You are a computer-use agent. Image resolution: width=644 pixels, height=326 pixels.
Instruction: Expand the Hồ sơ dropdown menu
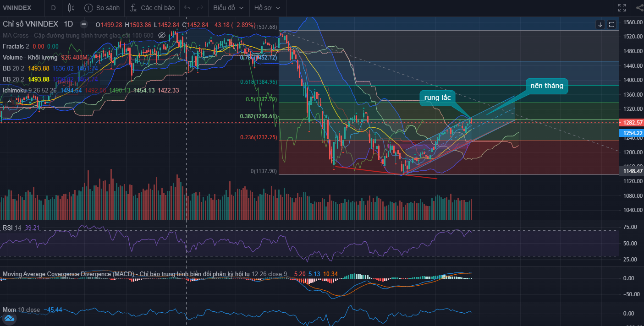(267, 8)
